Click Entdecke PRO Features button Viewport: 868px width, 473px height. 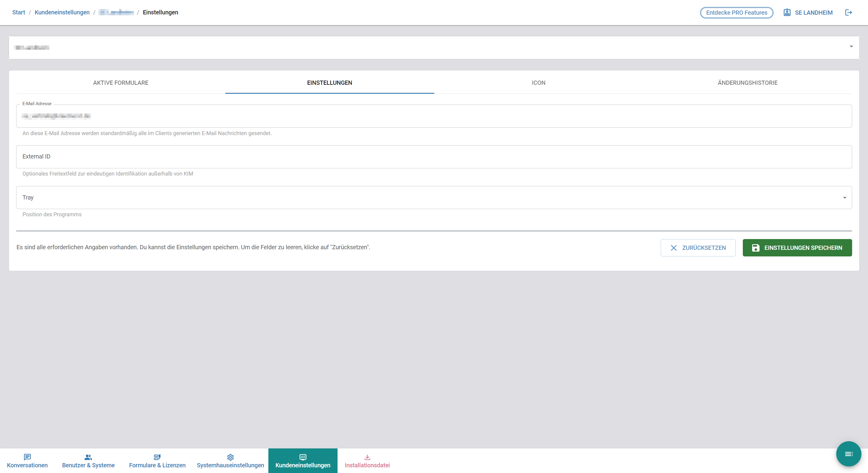pos(736,13)
